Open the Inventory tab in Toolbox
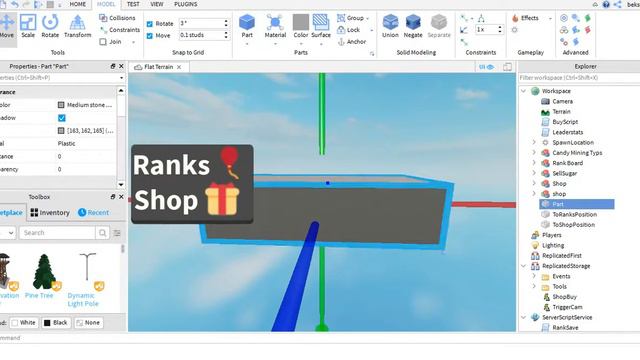Screen dimensions: 640x360 pyautogui.click(x=50, y=213)
